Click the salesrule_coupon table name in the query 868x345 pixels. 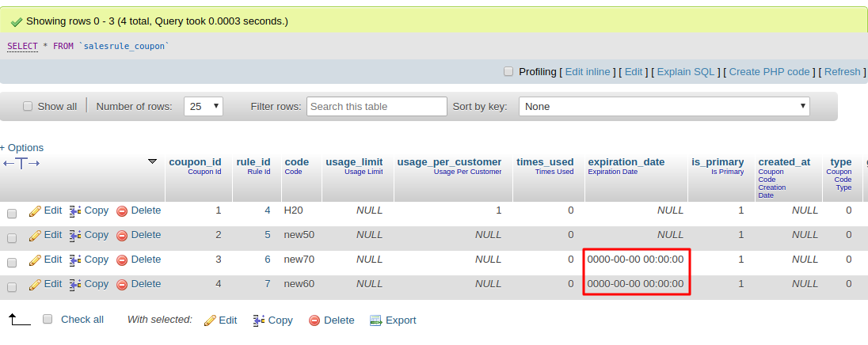click(x=124, y=47)
